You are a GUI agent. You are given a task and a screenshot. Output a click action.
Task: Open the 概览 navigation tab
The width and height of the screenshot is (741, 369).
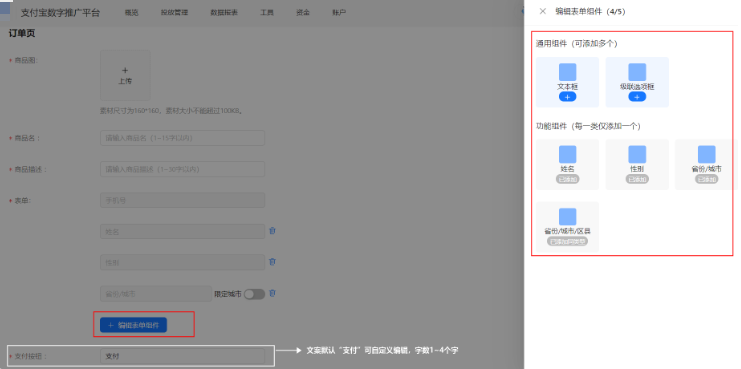tap(131, 13)
